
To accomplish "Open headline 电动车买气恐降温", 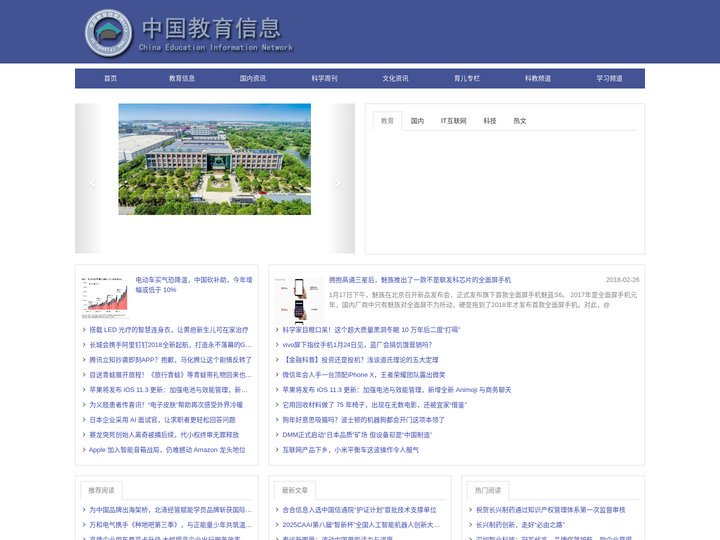I will coord(194,285).
